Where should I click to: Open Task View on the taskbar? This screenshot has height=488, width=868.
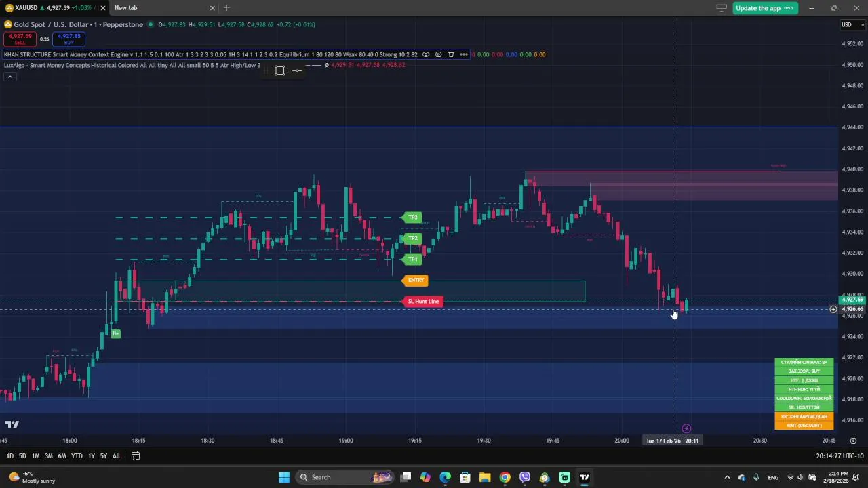coord(406,477)
